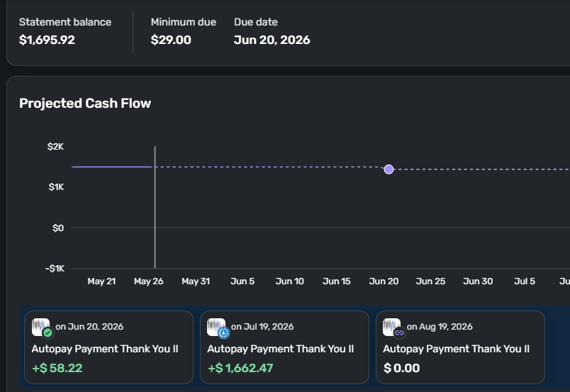This screenshot has width=570, height=392.
Task: Click the vertical today line near May 26
Action: pos(155,207)
